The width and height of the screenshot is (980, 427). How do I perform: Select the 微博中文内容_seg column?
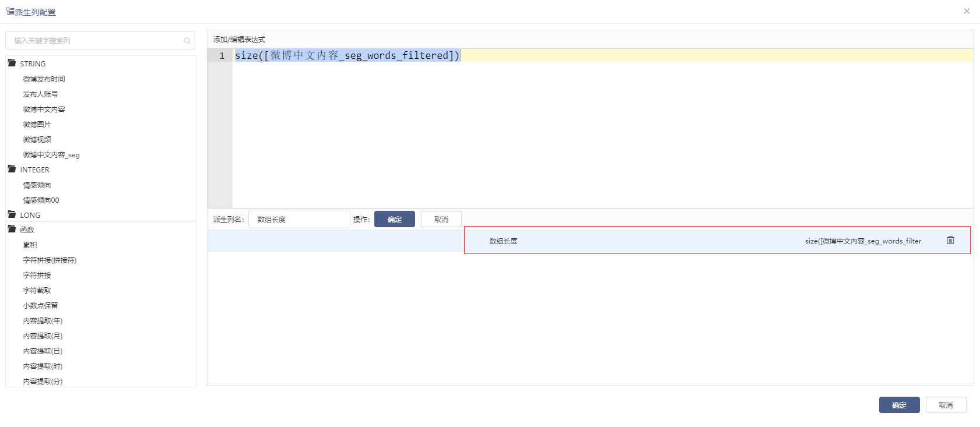click(51, 154)
